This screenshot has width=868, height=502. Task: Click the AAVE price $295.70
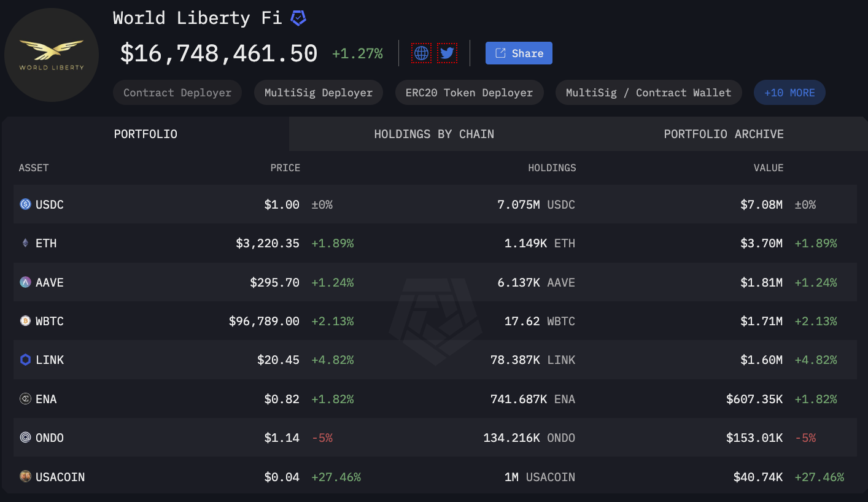click(275, 282)
